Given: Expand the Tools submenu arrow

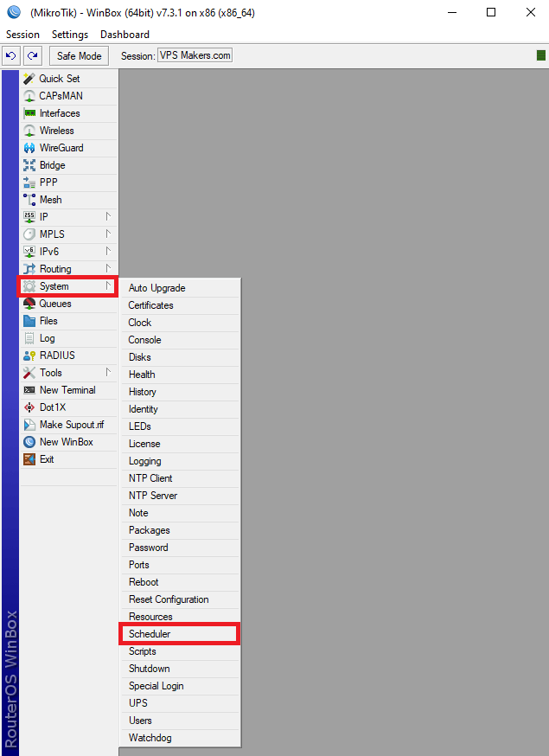Looking at the screenshot, I should [x=108, y=372].
